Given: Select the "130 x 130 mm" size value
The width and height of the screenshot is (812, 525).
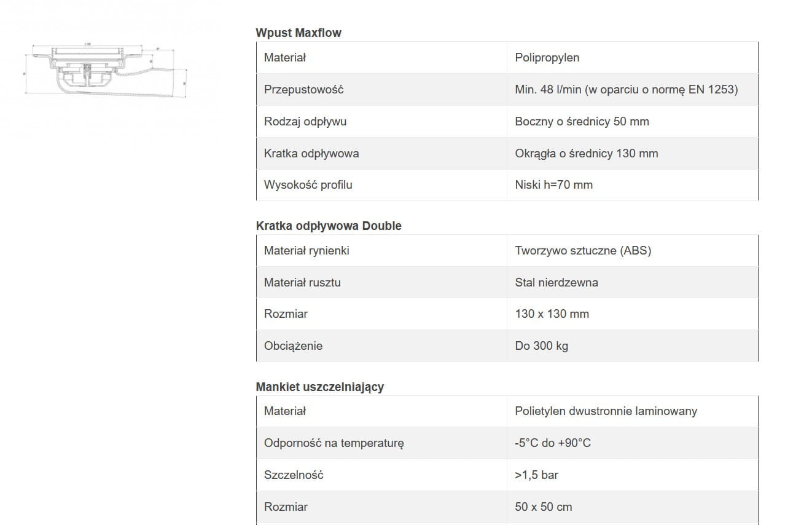Looking at the screenshot, I should [x=552, y=314].
